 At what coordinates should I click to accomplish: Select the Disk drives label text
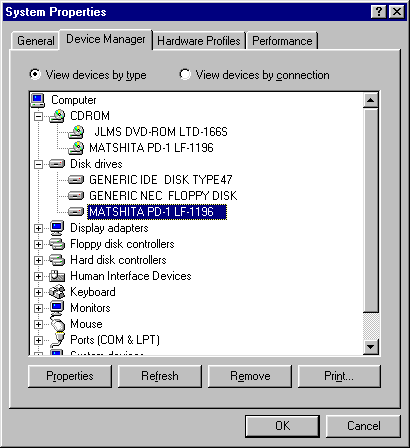96,164
